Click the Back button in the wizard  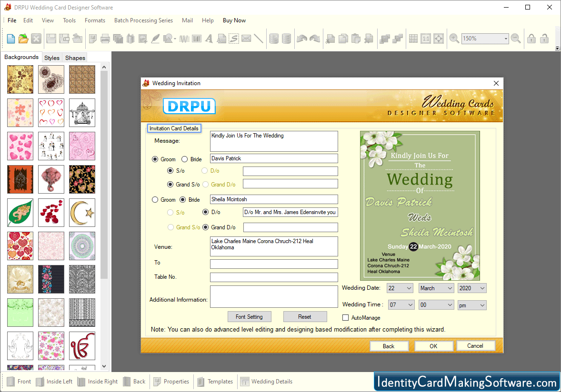click(389, 346)
